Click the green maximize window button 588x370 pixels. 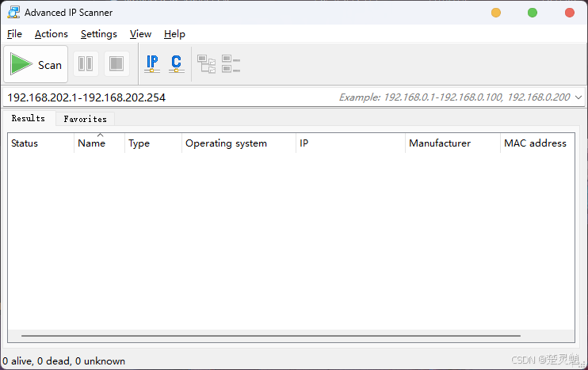click(x=532, y=13)
